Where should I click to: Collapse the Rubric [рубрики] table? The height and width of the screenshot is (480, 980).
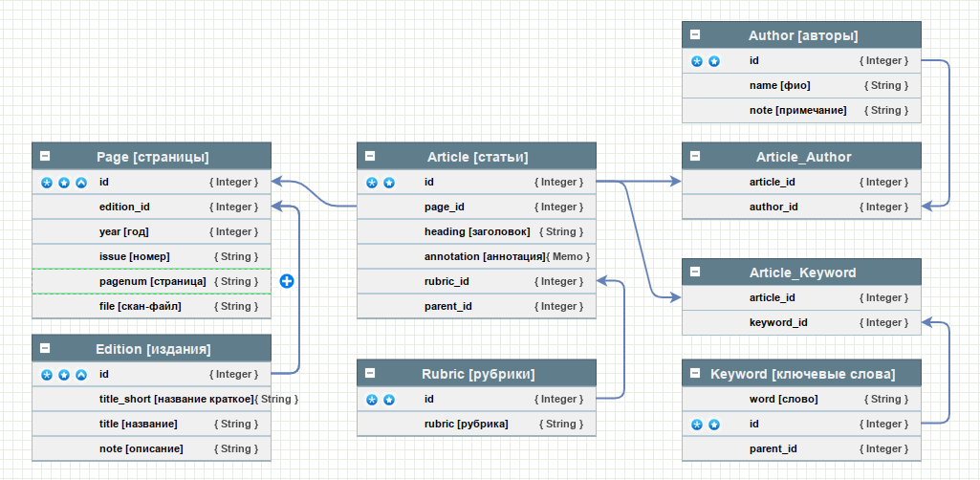click(x=370, y=373)
